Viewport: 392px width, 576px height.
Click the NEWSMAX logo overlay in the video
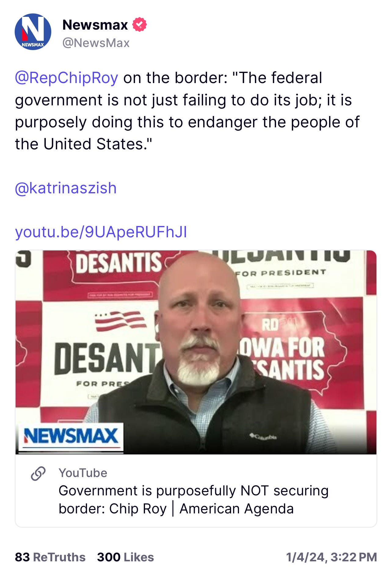click(x=71, y=437)
